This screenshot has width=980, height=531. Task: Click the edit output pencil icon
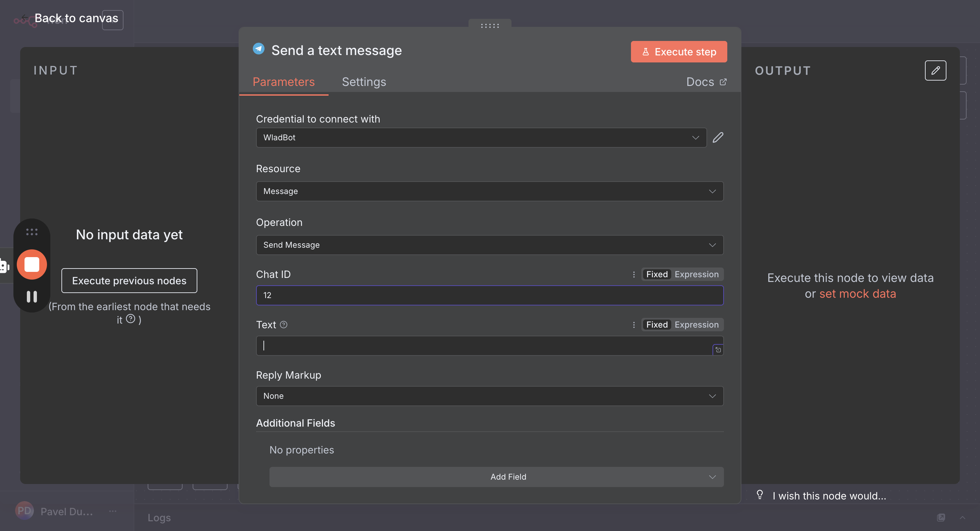pos(935,70)
